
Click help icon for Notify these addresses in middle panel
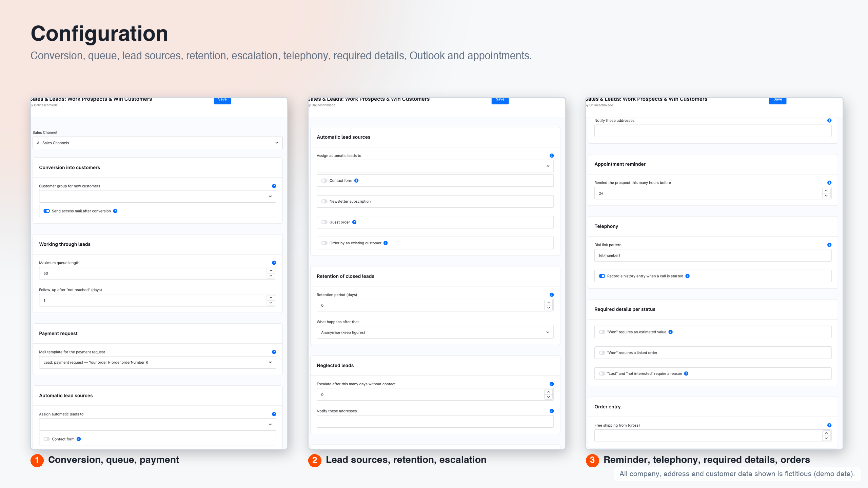click(x=552, y=411)
